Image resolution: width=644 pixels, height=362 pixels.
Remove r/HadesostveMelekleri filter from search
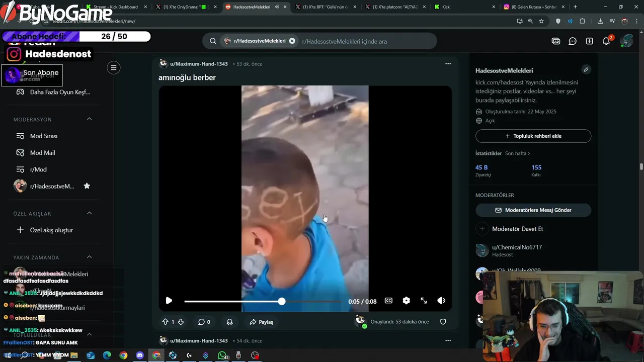point(292,41)
